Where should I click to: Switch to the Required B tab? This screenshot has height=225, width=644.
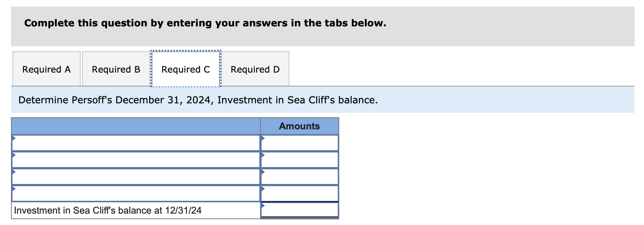pyautogui.click(x=116, y=69)
